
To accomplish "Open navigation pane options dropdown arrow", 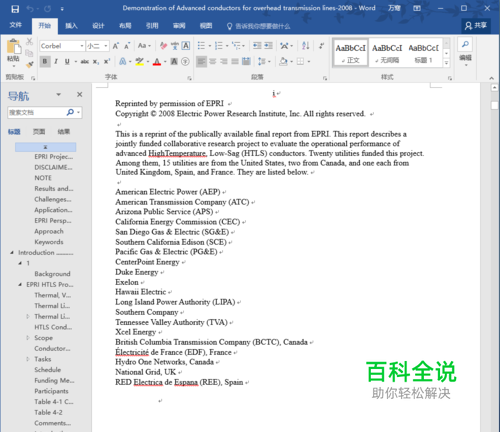I will point(59,95).
